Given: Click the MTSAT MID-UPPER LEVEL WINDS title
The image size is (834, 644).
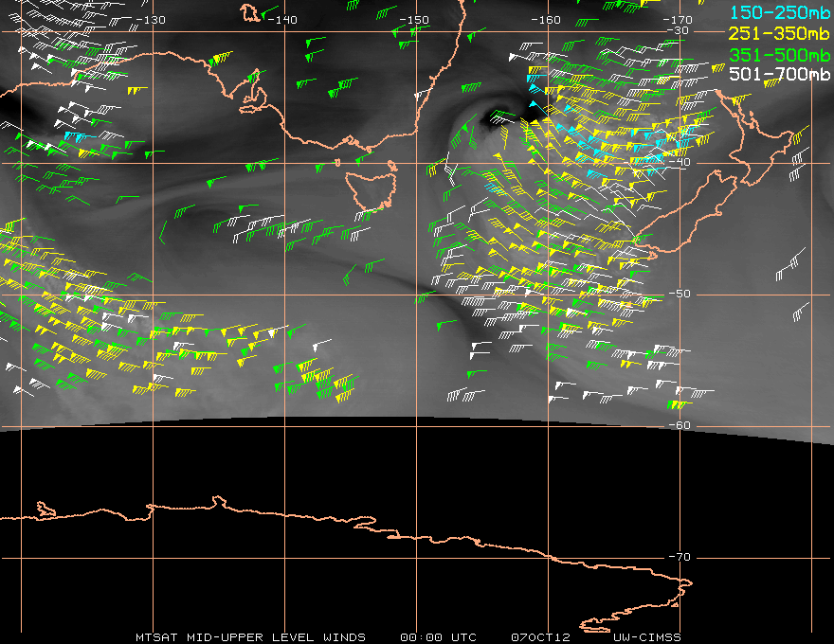Looking at the screenshot, I should tap(250, 636).
